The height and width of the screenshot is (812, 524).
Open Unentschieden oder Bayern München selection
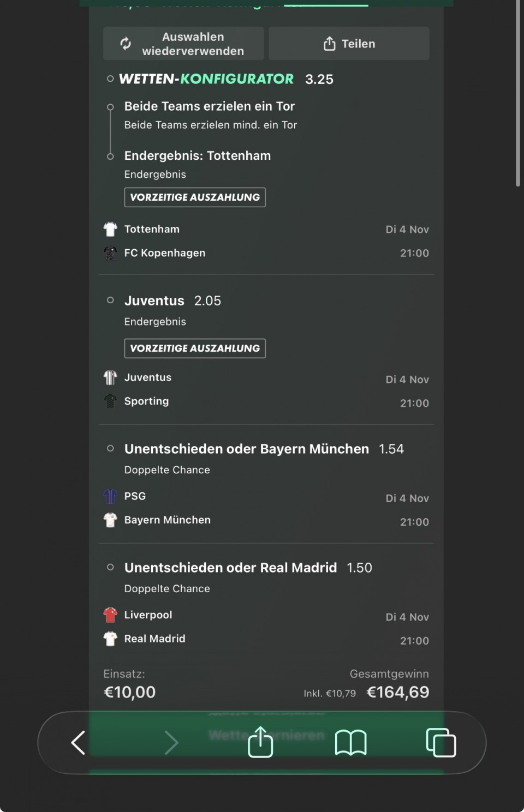tap(247, 449)
